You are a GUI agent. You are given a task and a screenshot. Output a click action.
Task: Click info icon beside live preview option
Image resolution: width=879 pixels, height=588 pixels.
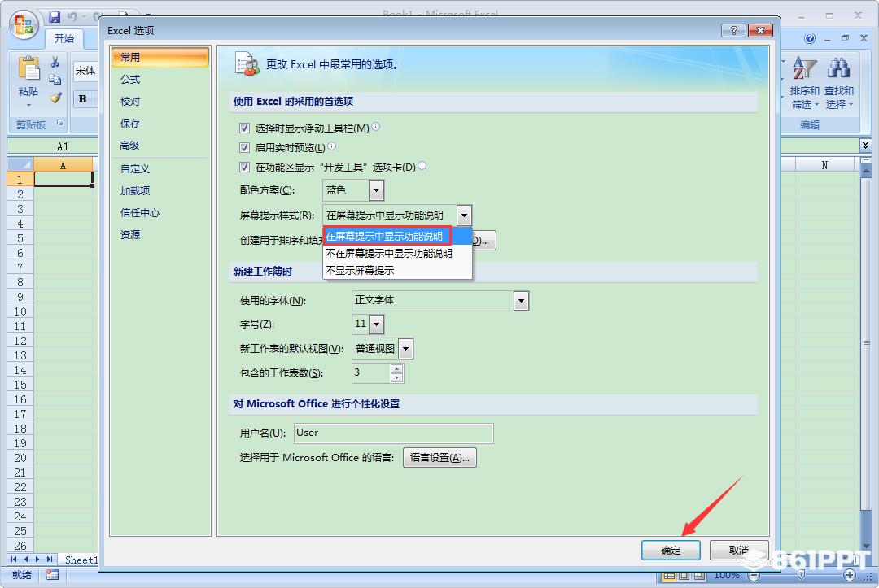pyautogui.click(x=332, y=146)
